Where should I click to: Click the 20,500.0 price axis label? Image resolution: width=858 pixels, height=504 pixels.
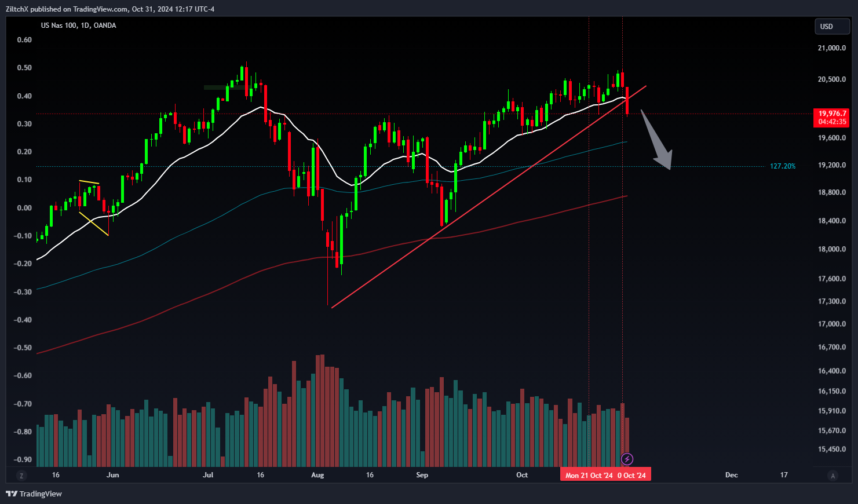pos(831,79)
